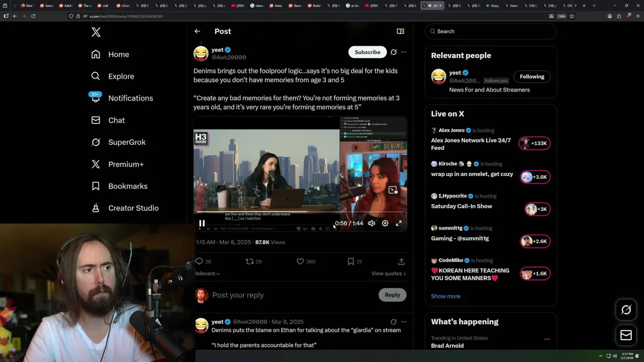Open a new browser tab with plus
This screenshot has width=644, height=362.
[584, 6]
